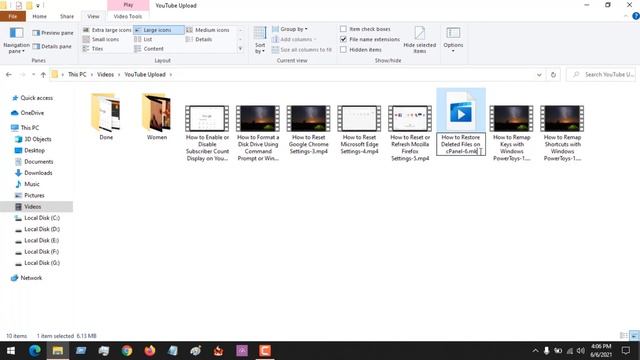Open Pictures in the sidebar
640x360 pixels.
(x=30, y=196)
